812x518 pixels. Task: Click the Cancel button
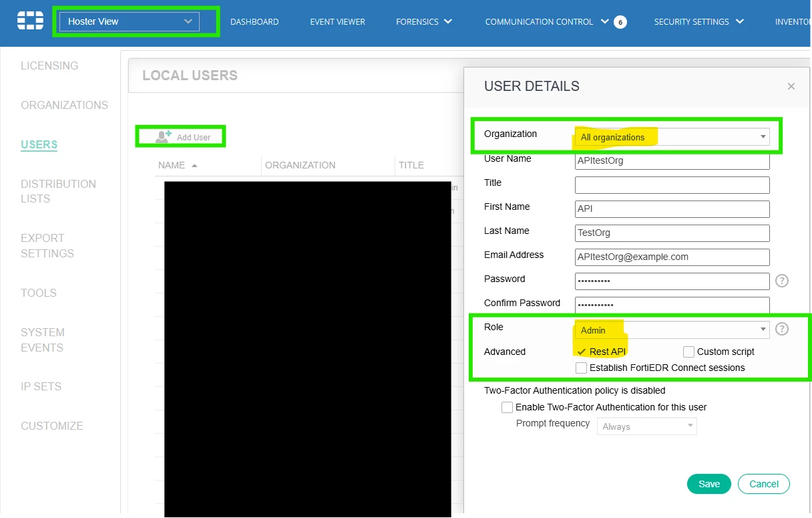[764, 484]
